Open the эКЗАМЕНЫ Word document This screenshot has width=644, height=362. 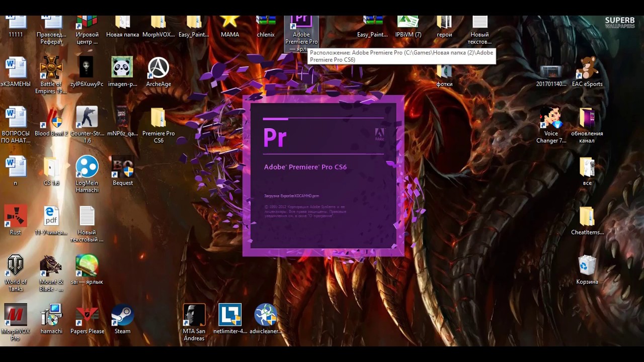click(x=16, y=72)
